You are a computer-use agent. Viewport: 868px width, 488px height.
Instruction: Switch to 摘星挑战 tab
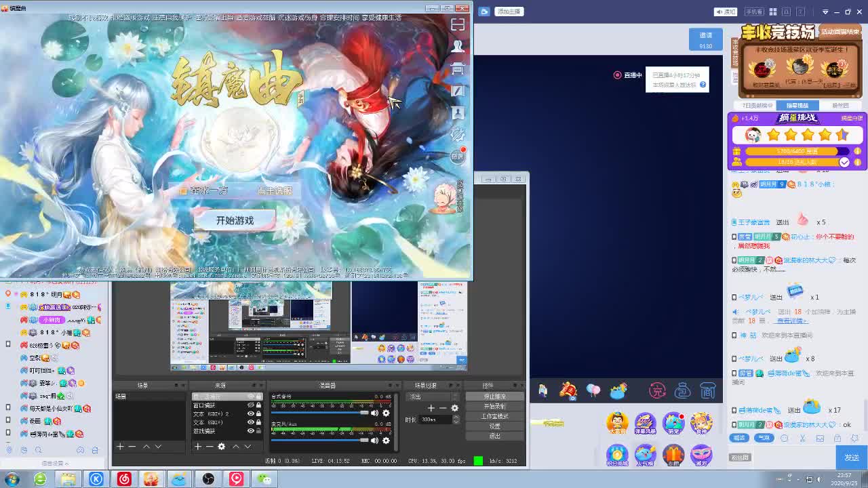click(797, 106)
